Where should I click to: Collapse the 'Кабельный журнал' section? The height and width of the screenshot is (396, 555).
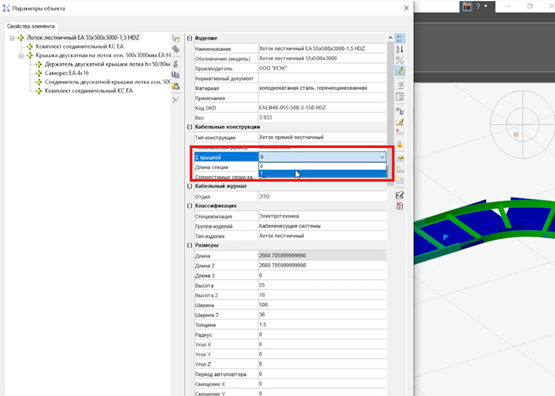pyautogui.click(x=190, y=186)
